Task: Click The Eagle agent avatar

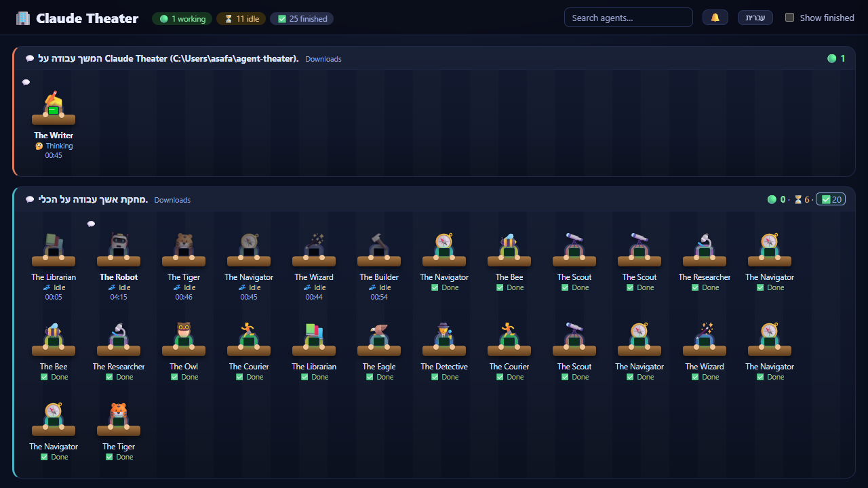Action: pos(379,340)
